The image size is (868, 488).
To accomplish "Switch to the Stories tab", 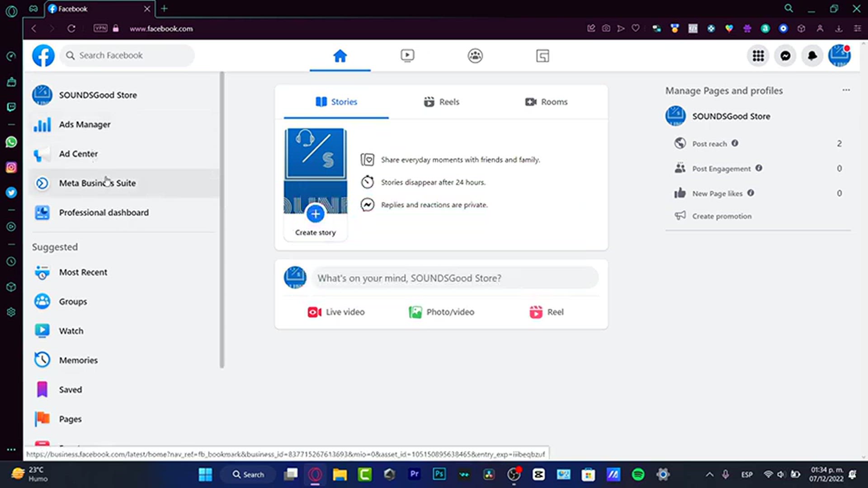I will click(x=336, y=102).
